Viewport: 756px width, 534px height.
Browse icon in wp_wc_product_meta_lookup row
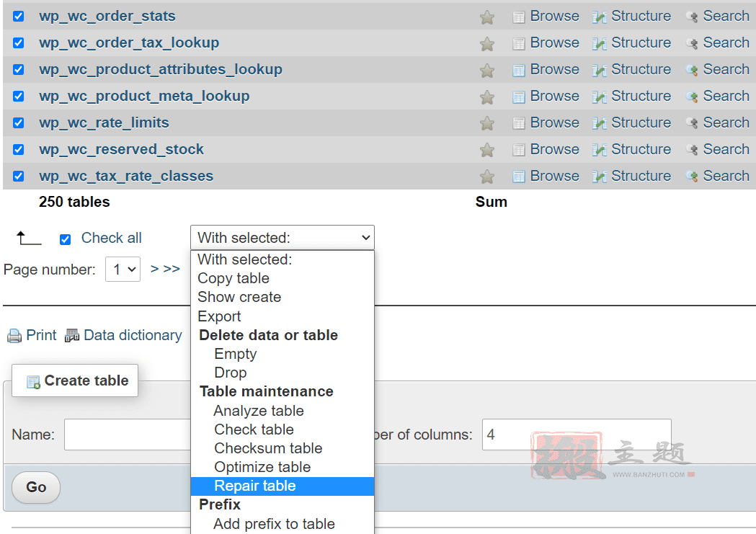519,97
